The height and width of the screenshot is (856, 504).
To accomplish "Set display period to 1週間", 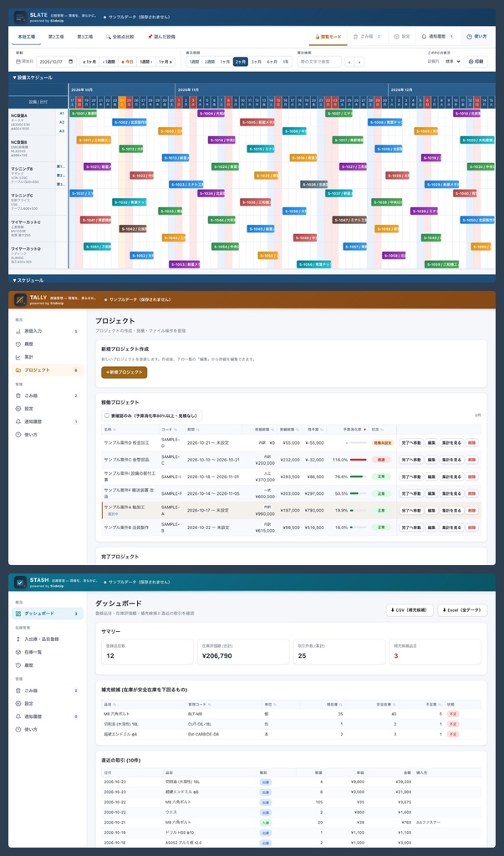I will [194, 62].
